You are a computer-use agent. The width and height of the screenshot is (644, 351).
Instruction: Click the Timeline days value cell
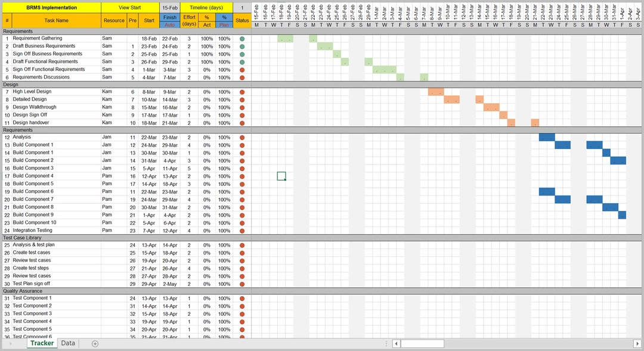coord(242,8)
